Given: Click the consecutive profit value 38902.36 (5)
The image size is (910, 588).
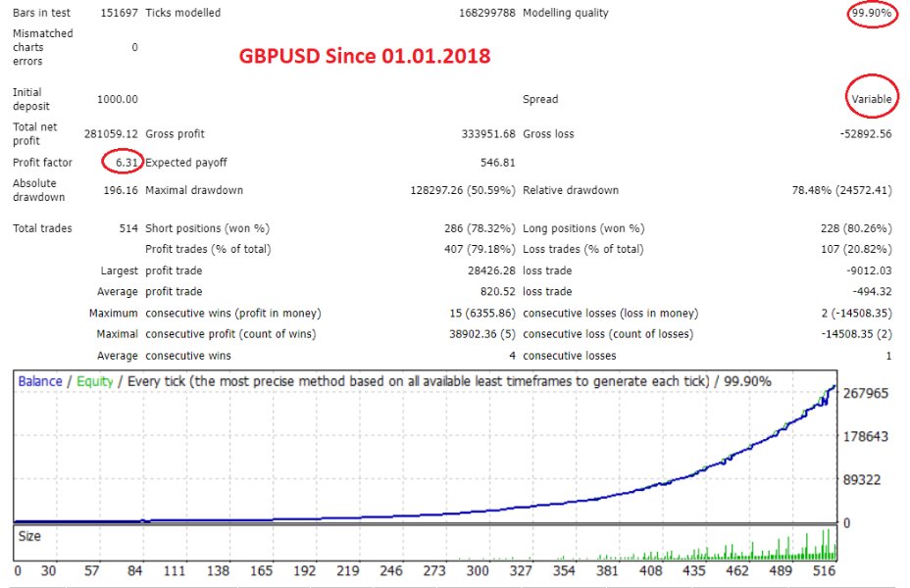Looking at the screenshot, I should click(x=482, y=334).
